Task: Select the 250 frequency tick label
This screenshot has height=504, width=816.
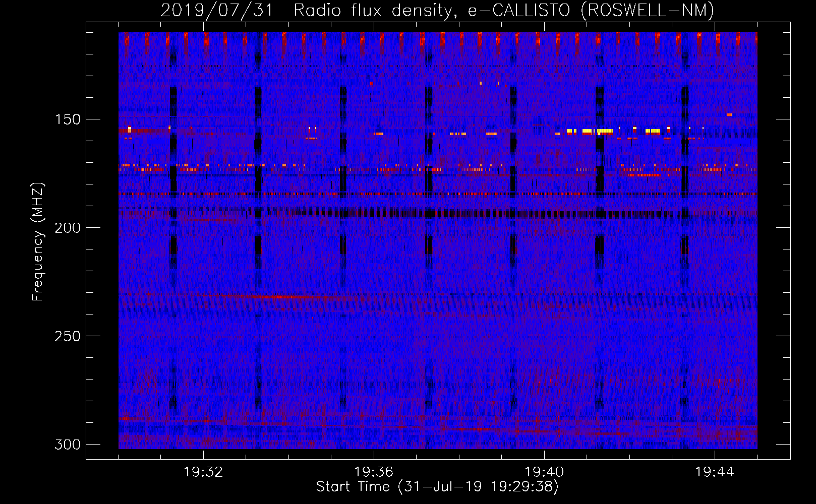Action: click(68, 336)
